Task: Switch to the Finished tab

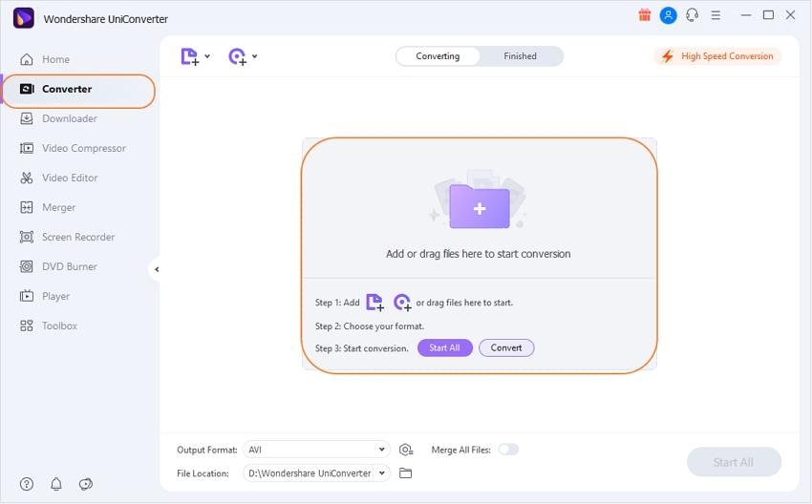Action: point(520,56)
